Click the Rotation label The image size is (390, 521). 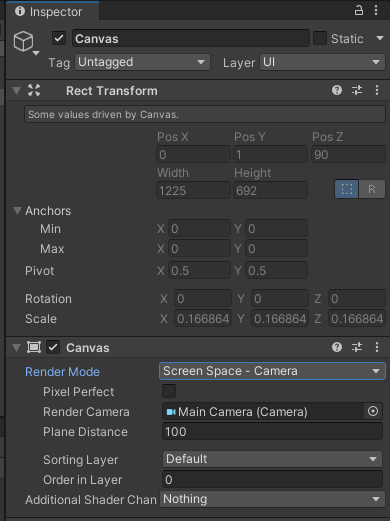48,299
